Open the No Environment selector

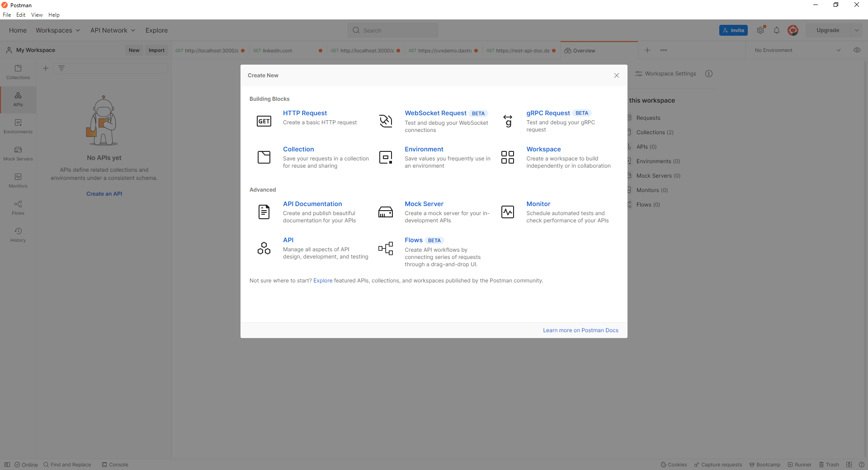[797, 50]
